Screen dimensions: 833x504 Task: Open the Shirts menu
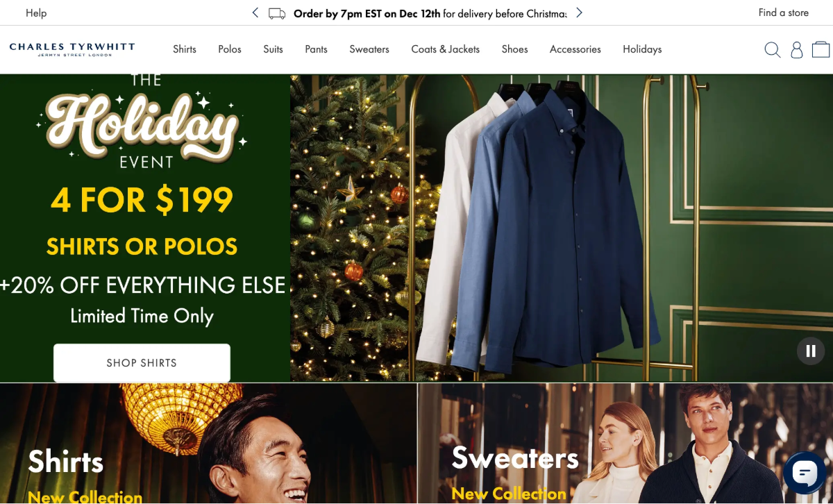point(185,49)
